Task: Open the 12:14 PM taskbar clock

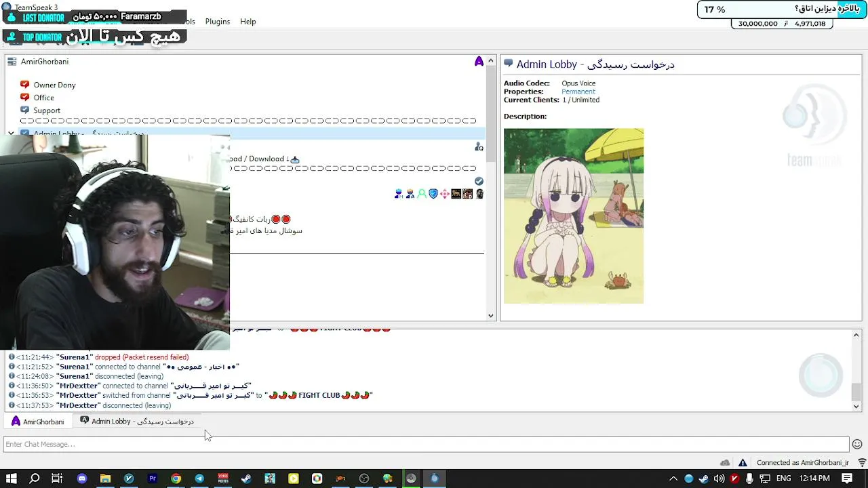Action: tap(815, 479)
